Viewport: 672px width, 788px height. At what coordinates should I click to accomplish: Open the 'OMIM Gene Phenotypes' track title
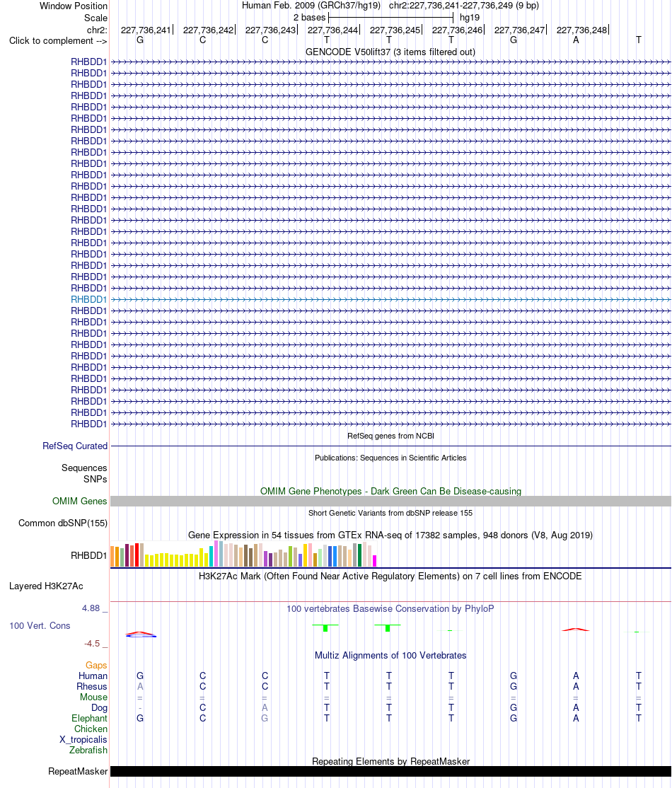tap(390, 491)
